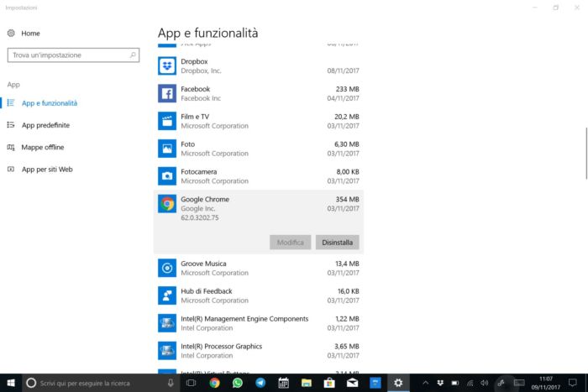Click the taskbar search box Scrivi qui
Image resolution: width=588 pixels, height=392 pixels.
(x=99, y=383)
